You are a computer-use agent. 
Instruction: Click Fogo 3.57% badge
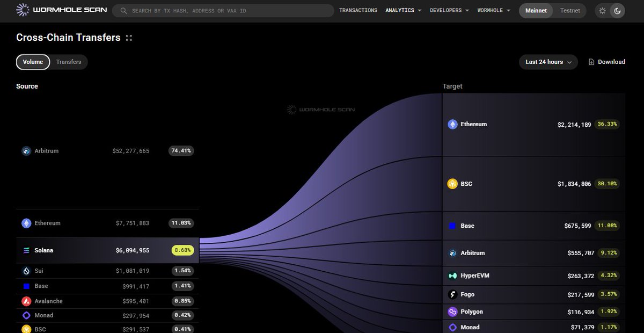coord(609,294)
